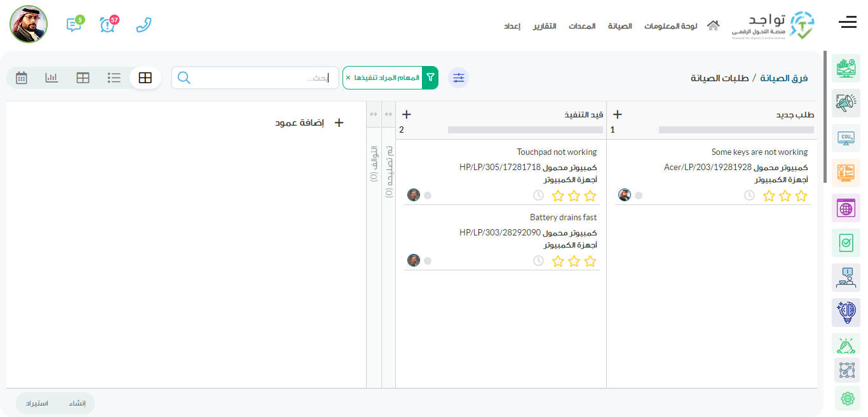Open activities clock with 57 badge
This screenshot has width=868, height=417.
[x=108, y=25]
